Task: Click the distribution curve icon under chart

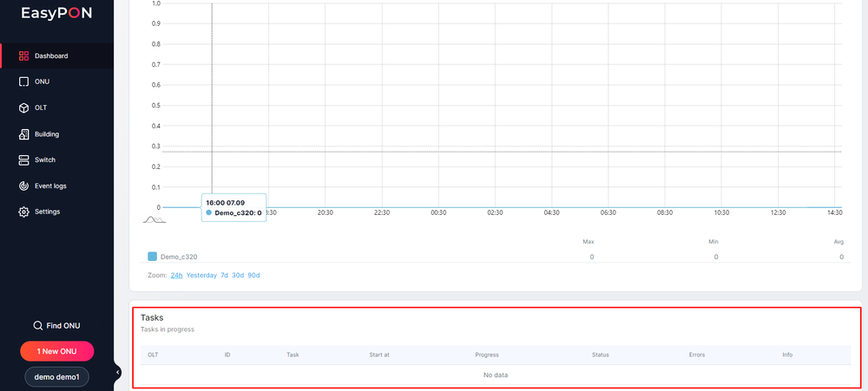Action: 154,219
